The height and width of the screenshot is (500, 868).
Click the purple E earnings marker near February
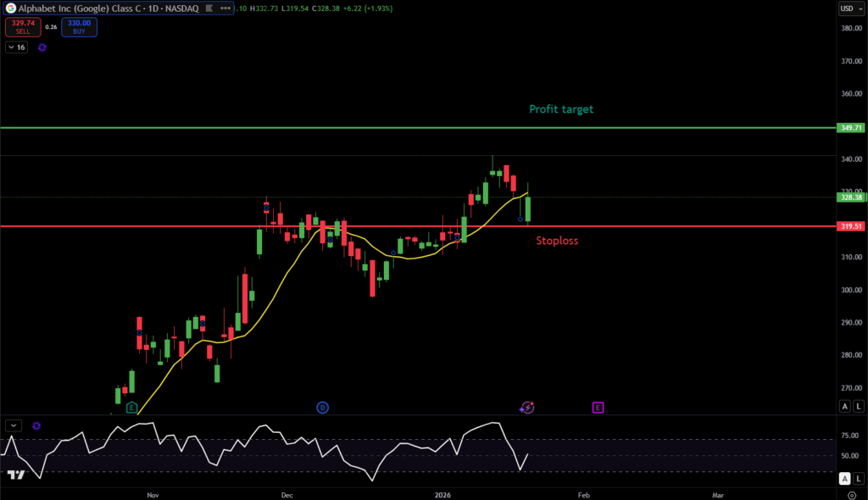tap(598, 408)
